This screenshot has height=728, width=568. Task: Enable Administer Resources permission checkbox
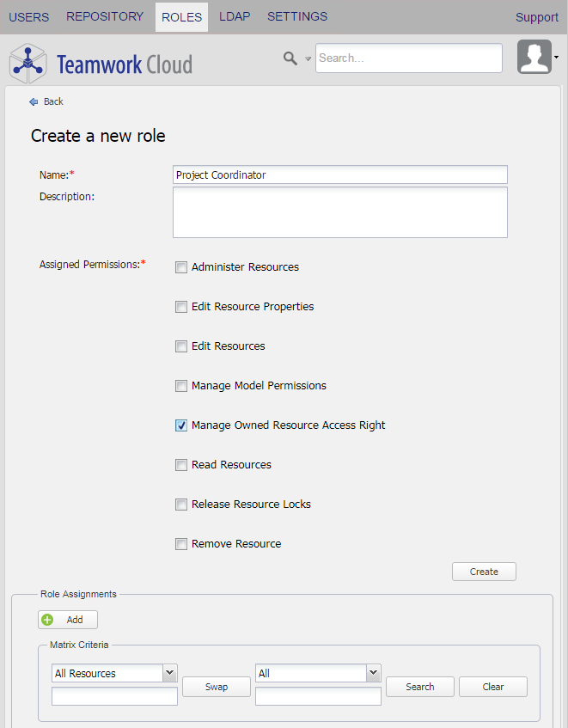click(x=181, y=267)
